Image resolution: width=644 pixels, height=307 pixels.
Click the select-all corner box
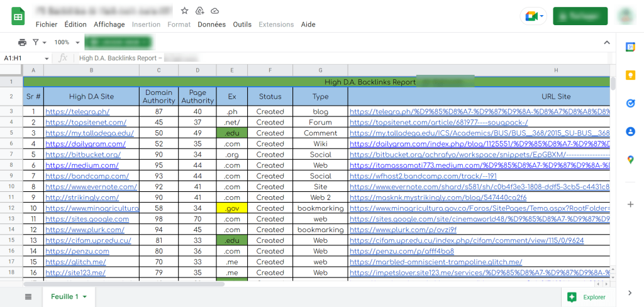pos(11,70)
